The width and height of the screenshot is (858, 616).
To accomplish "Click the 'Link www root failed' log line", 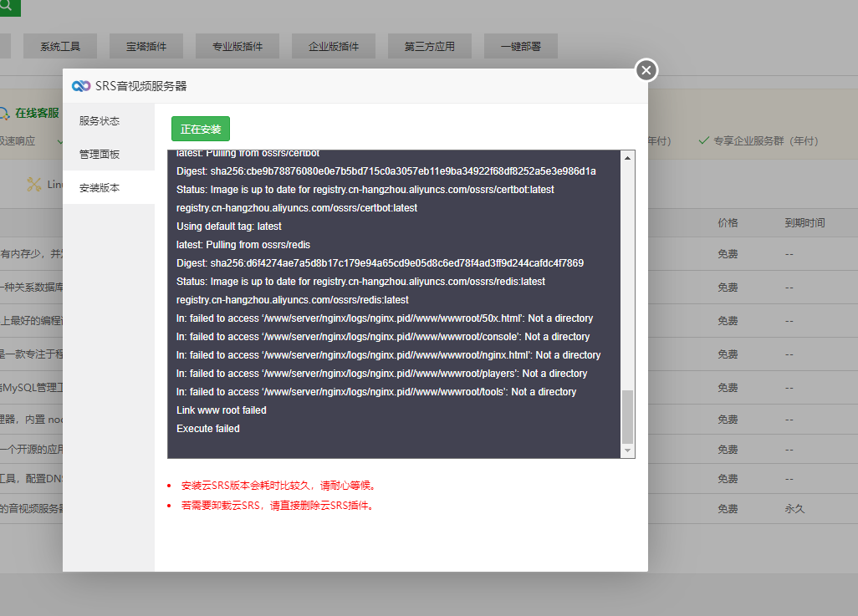I will [x=221, y=410].
